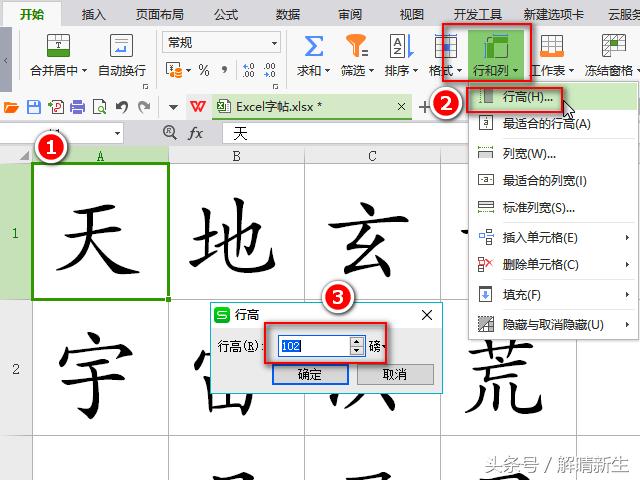Viewport: 640px width, 480px height.
Task: Click 取消 in row height dialog
Action: pos(395,374)
